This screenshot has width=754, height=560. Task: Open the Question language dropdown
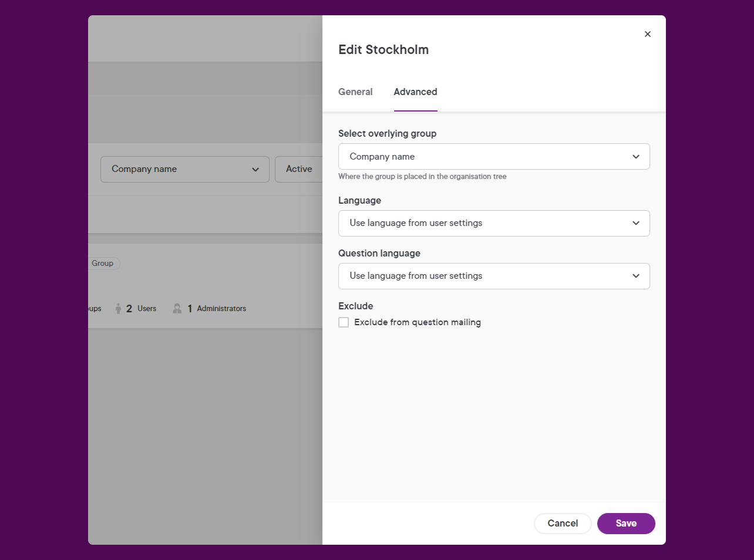[493, 276]
